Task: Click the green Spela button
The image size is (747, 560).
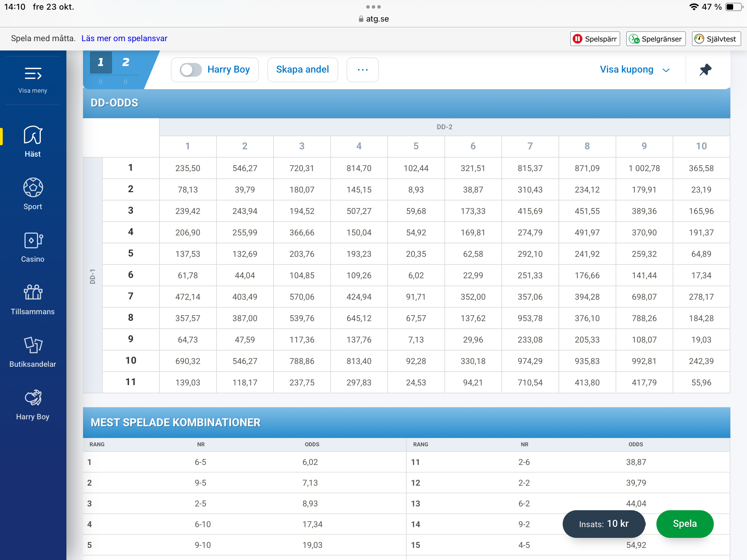Action: (x=685, y=524)
